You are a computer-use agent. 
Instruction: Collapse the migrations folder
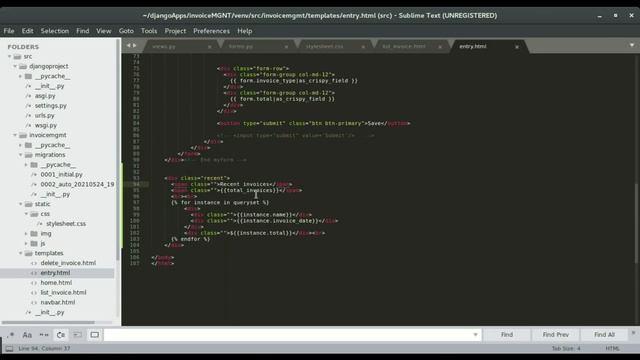pos(20,155)
